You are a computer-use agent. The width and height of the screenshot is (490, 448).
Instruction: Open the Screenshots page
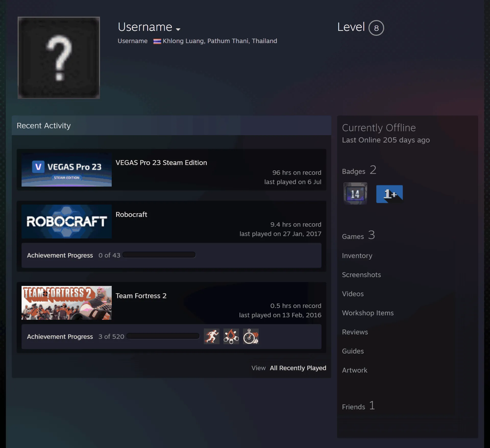pyautogui.click(x=361, y=275)
